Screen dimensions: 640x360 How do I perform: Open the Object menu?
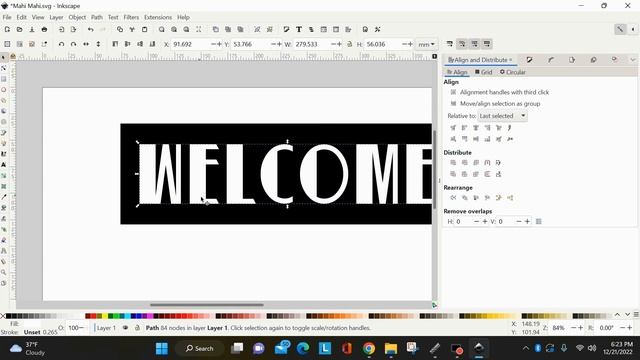point(77,17)
